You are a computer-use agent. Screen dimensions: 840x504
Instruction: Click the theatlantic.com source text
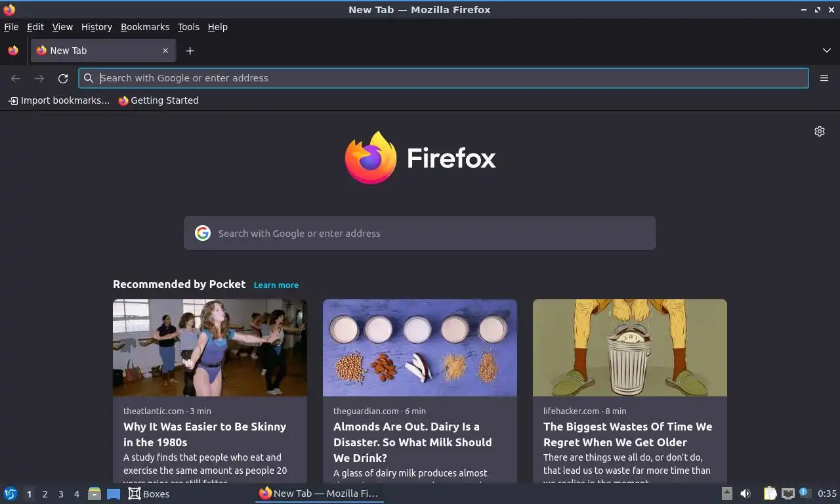tap(154, 411)
